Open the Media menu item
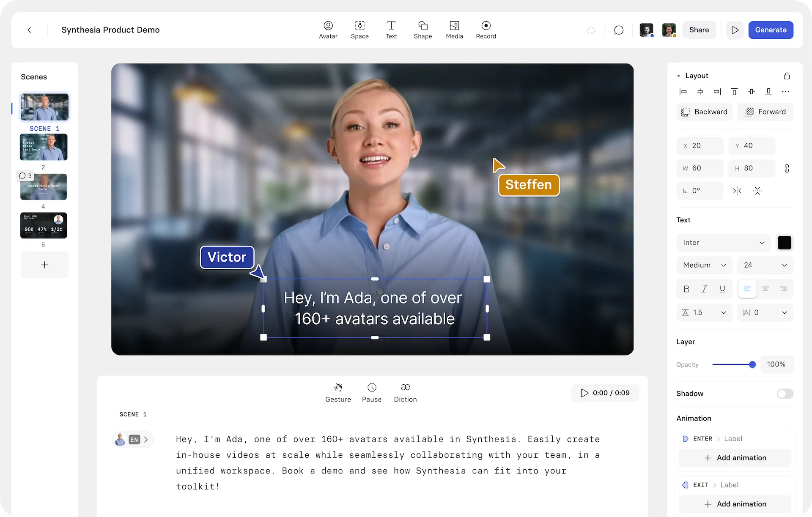 [454, 30]
